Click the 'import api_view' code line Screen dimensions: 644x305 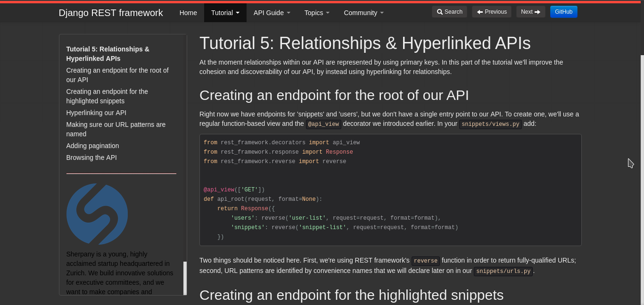coord(281,142)
